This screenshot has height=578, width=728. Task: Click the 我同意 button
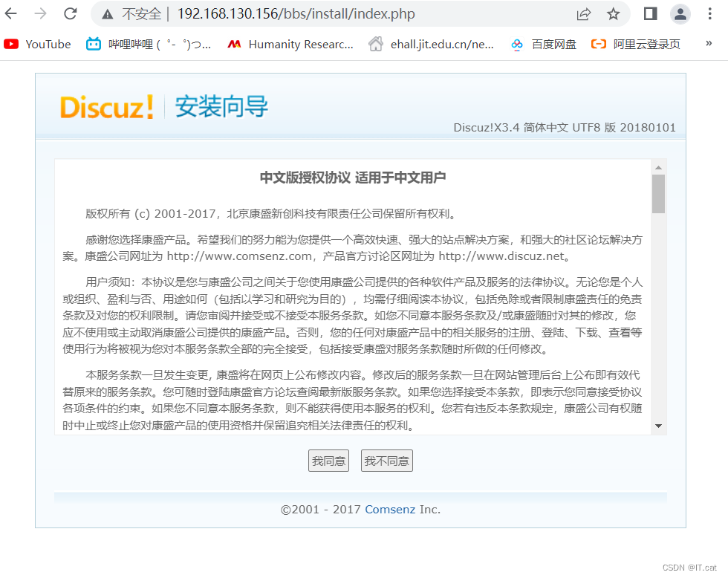pos(328,461)
